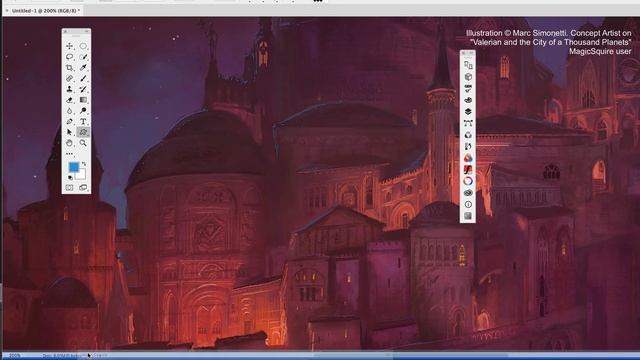Viewport: 640px width, 360px height.
Task: Select the Brush tool
Action: 83,78
